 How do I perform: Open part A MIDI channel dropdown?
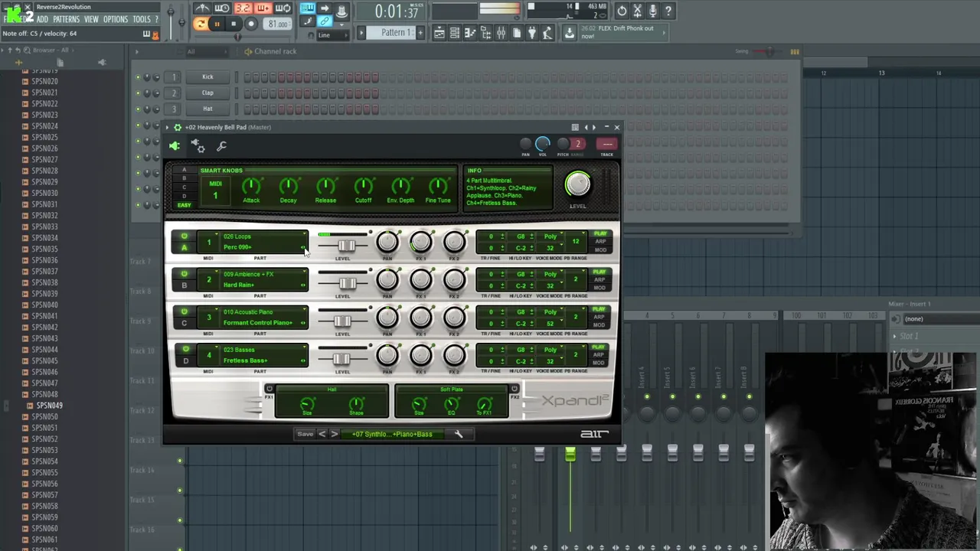(x=208, y=242)
